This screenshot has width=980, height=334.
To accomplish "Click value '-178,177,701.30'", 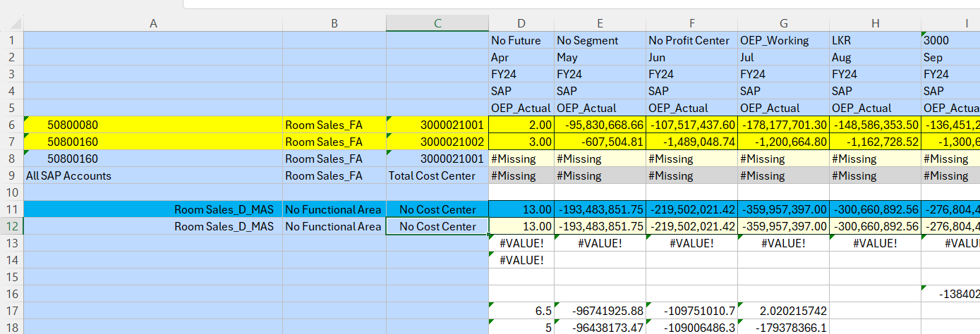I will [x=783, y=125].
